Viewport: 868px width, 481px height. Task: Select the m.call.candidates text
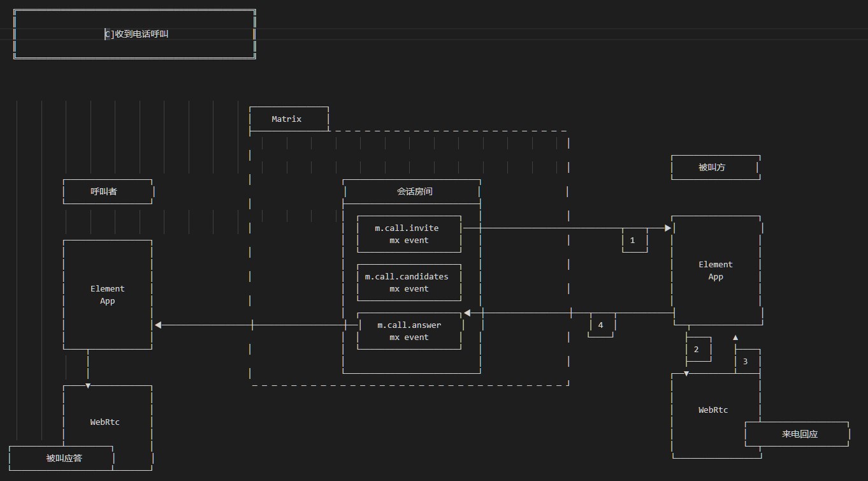407,277
